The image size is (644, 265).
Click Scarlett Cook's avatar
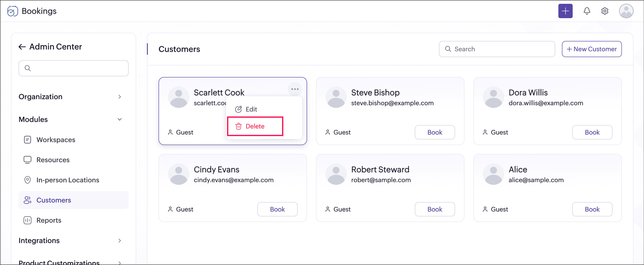click(178, 97)
